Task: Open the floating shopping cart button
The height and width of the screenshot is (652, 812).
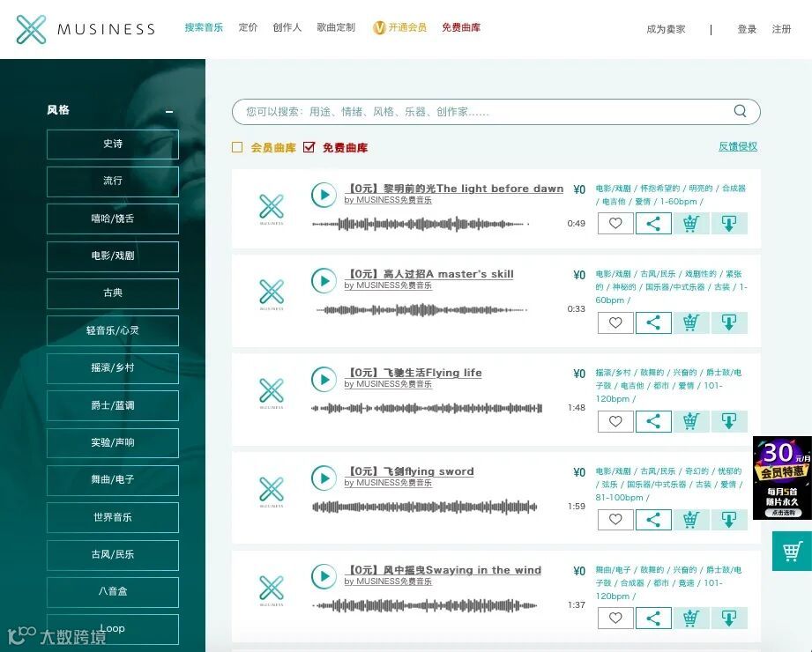Action: 792,551
